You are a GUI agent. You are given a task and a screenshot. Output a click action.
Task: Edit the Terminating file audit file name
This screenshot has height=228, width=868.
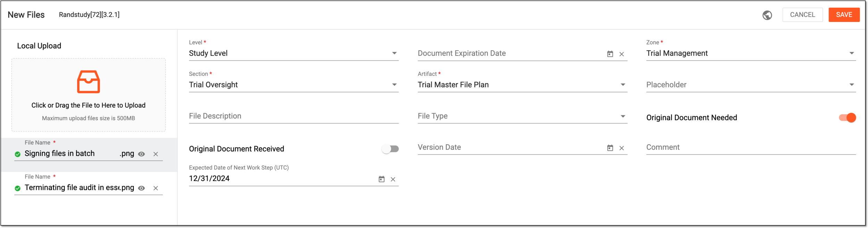(x=72, y=188)
